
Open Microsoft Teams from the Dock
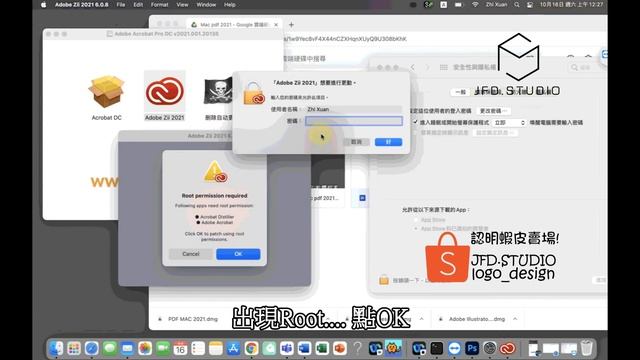[287, 348]
